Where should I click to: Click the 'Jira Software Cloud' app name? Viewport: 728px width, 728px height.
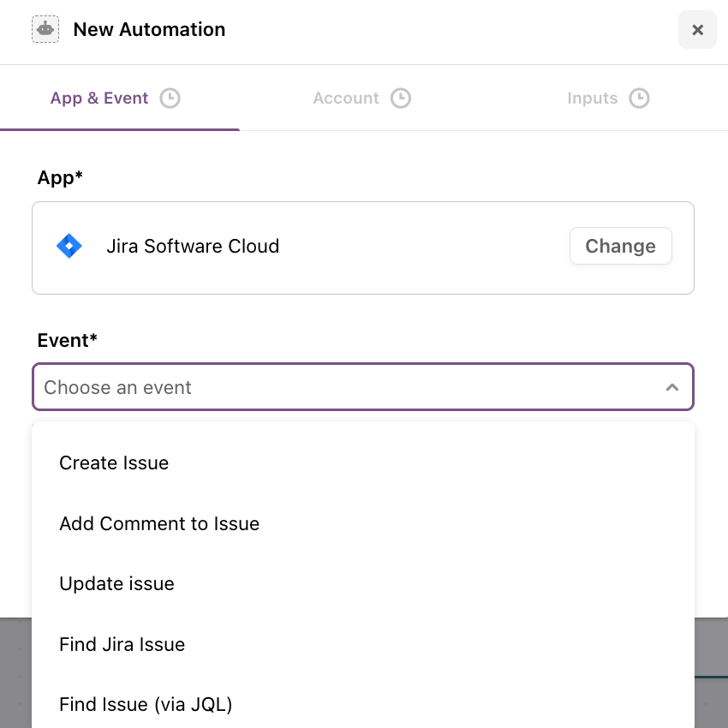click(193, 247)
